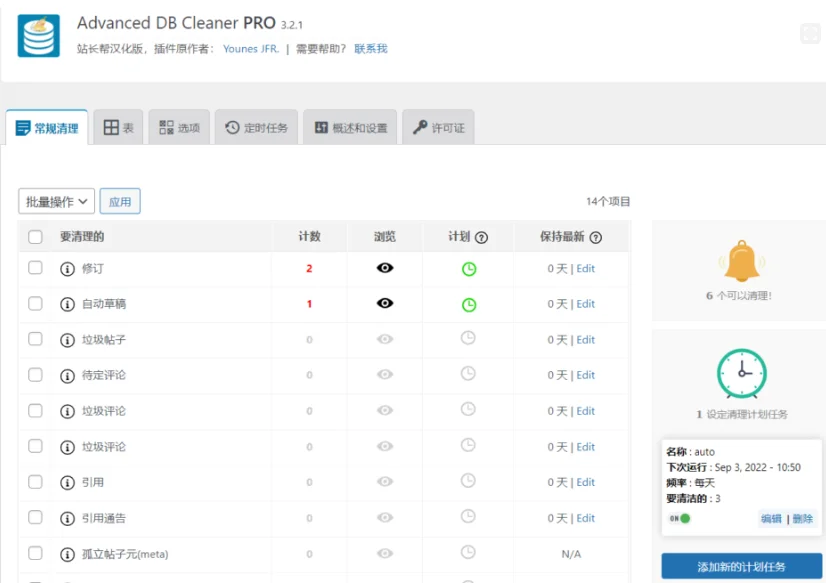The image size is (826, 583).
Task: Click info icon beside 孤立帖子元(meta)
Action: pos(67,555)
